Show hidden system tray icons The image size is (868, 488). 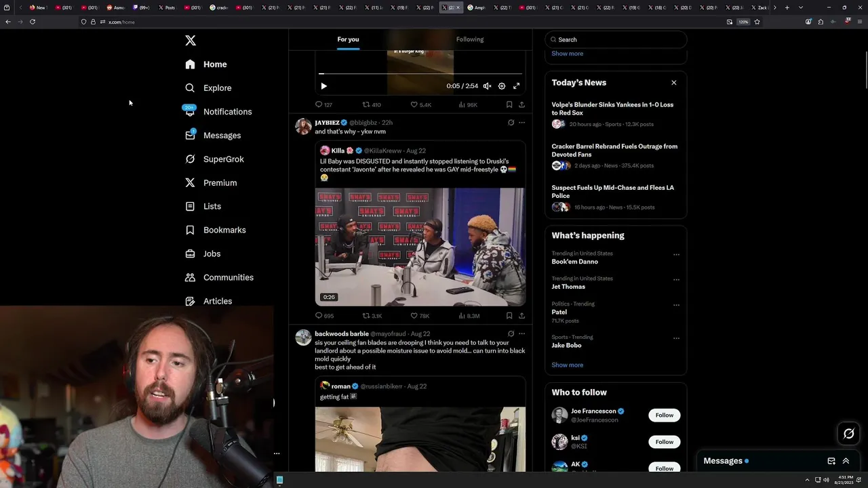pos(807,480)
